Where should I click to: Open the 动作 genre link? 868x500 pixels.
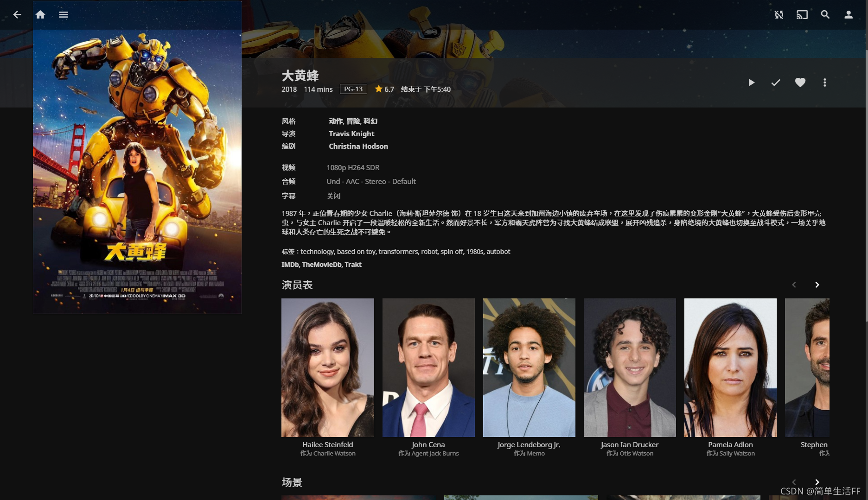pyautogui.click(x=335, y=121)
